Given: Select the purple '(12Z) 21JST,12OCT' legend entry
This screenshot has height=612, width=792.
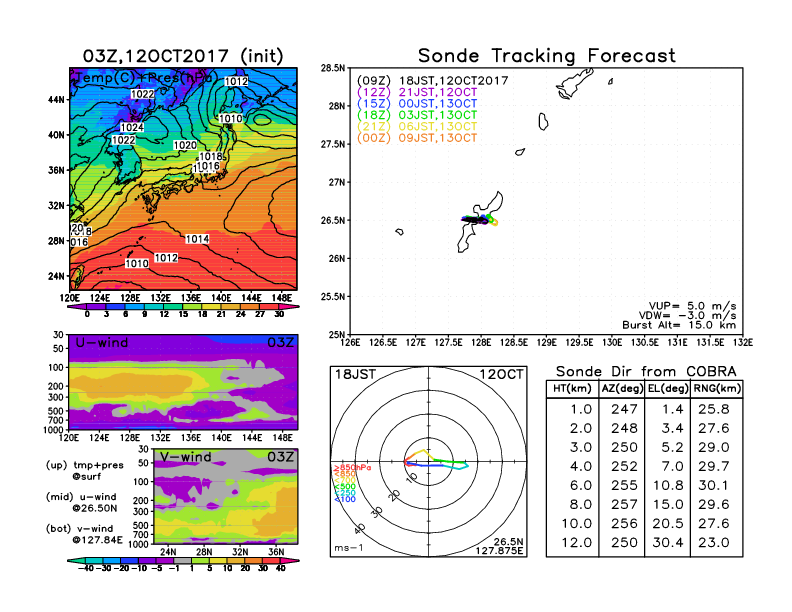Looking at the screenshot, I should click(x=417, y=92).
